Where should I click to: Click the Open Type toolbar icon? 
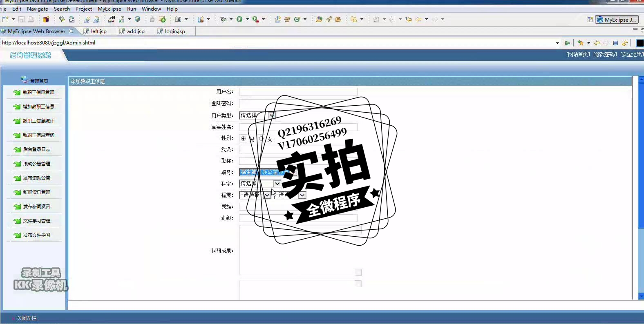click(x=319, y=19)
